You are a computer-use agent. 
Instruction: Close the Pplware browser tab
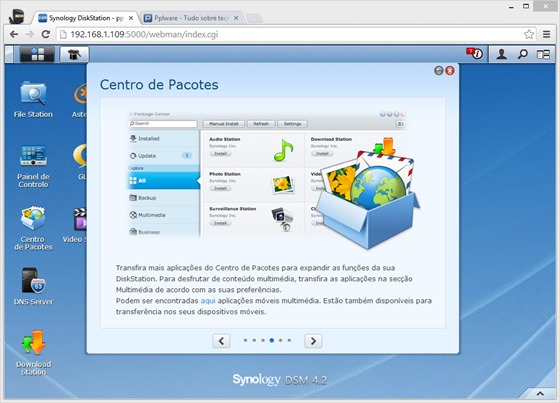pyautogui.click(x=236, y=18)
